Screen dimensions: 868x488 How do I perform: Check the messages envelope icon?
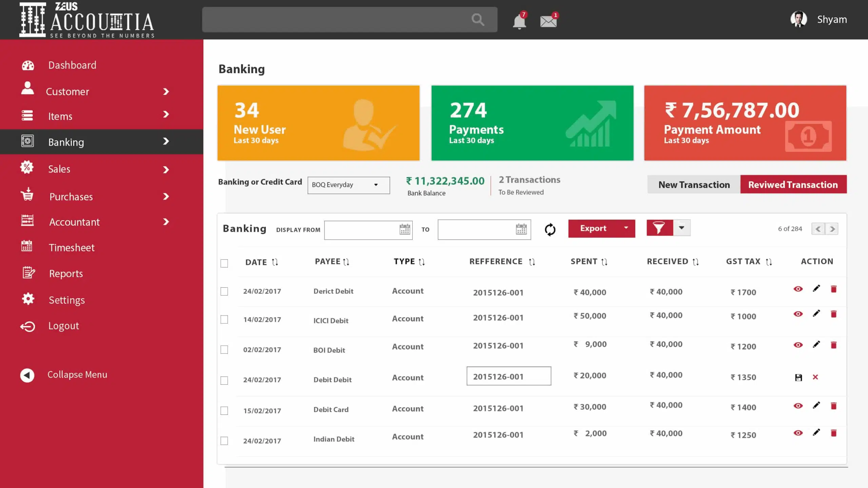click(x=548, y=21)
